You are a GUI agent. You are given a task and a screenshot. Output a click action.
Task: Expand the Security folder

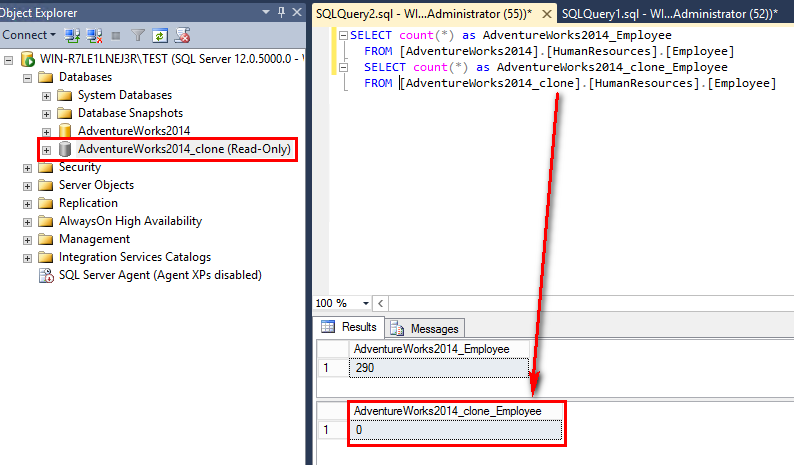pos(27,168)
